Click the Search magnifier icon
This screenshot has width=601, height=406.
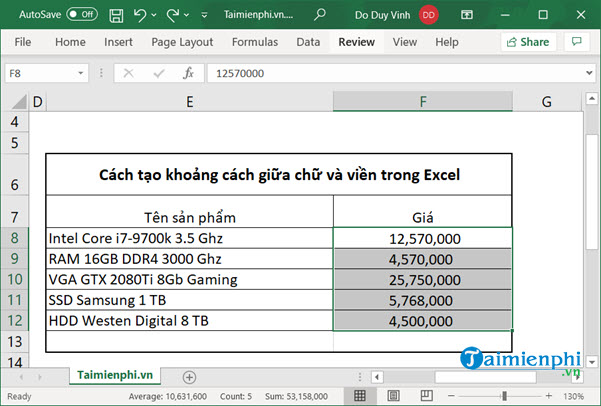[320, 15]
